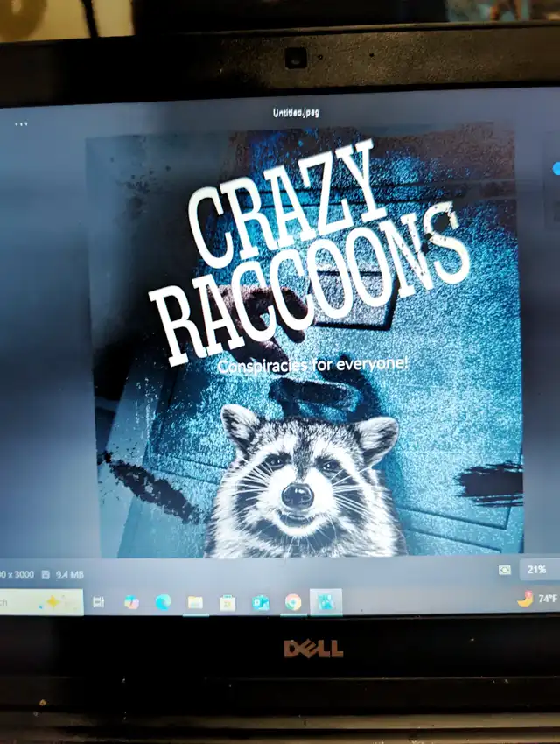
Task: Click the disk icon beside 9.4 MB
Action: pos(45,574)
